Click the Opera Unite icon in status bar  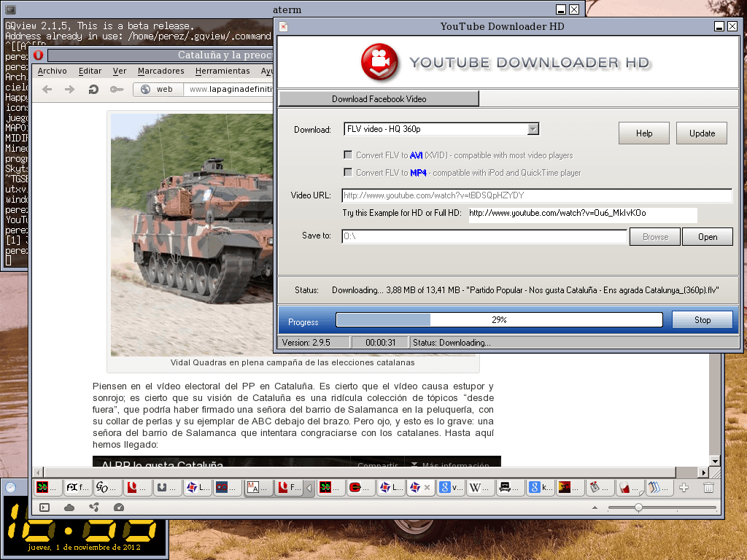[x=94, y=507]
